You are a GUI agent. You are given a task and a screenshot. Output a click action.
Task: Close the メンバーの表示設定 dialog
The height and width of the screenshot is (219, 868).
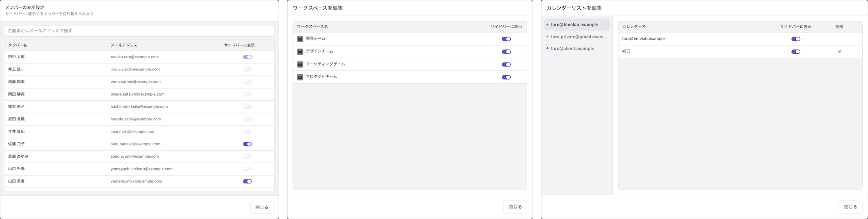point(262,207)
